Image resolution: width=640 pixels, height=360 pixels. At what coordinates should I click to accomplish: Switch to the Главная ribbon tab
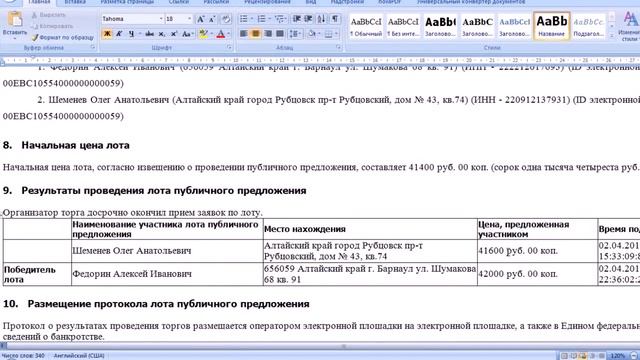tap(39, 2)
